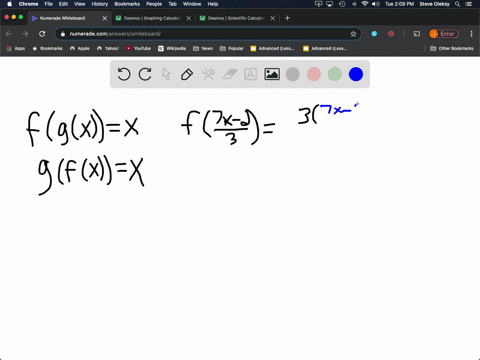Pick the blue pen color
This screenshot has height=360, width=480.
click(356, 74)
